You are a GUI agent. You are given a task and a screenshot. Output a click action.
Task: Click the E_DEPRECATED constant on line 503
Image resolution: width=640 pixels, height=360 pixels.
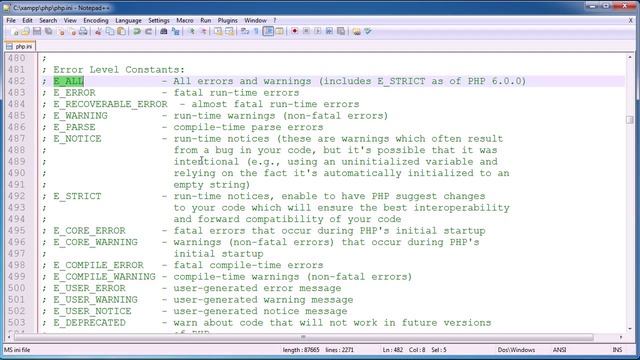89,323
